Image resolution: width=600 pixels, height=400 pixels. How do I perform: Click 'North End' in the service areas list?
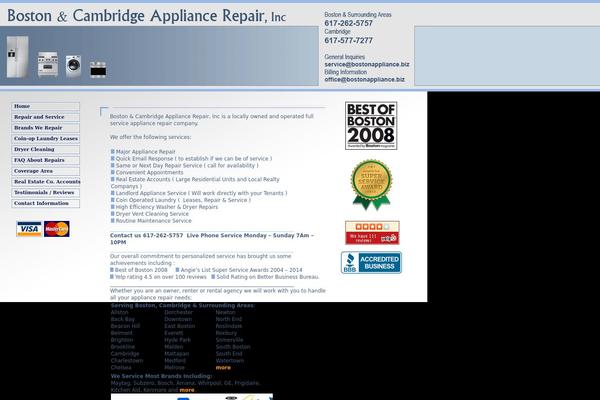[x=228, y=319]
